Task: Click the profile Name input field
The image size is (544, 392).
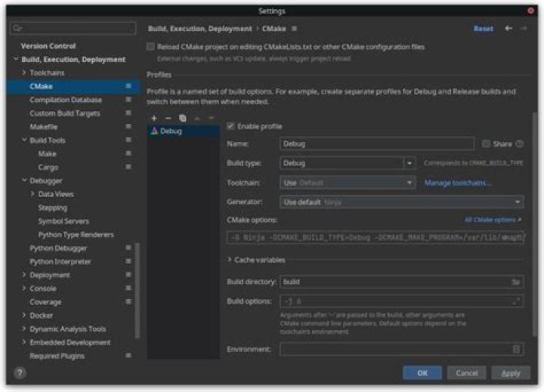Action: (377, 144)
